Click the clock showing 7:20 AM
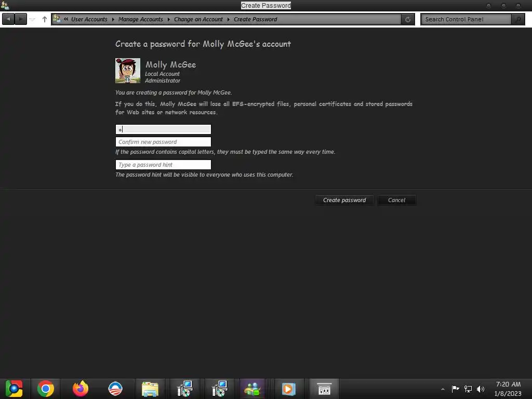Image resolution: width=532 pixels, height=399 pixels. (508, 384)
